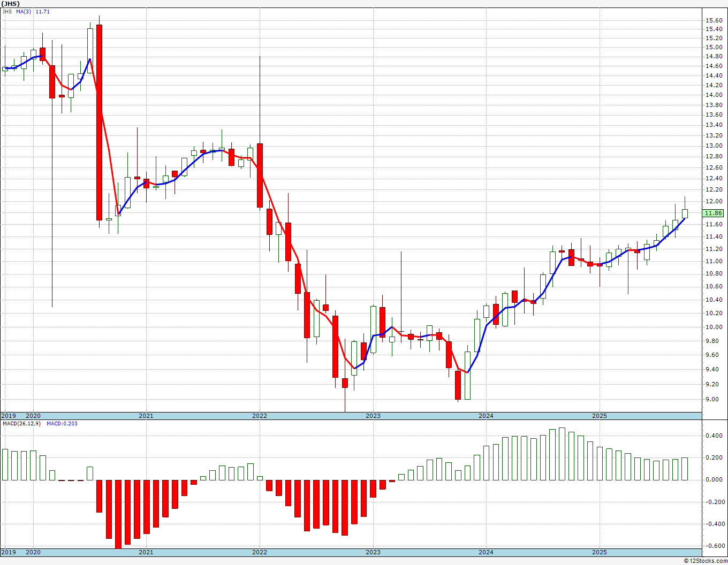Screen dimensions: 728x565
Task: Click the (JHS) ticker title
Action: tap(11, 4)
